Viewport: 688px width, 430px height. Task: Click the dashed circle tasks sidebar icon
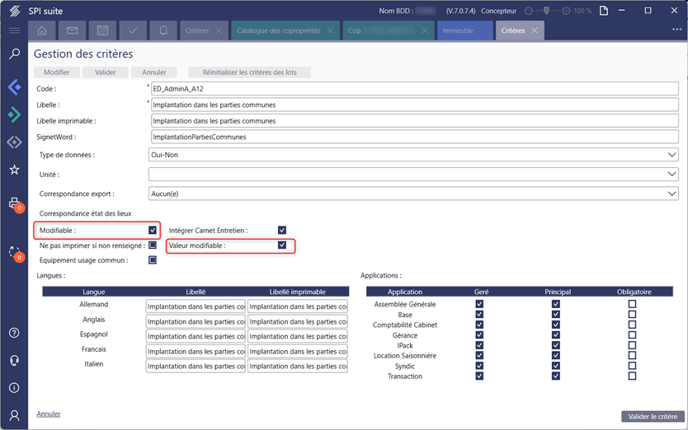pos(15,253)
